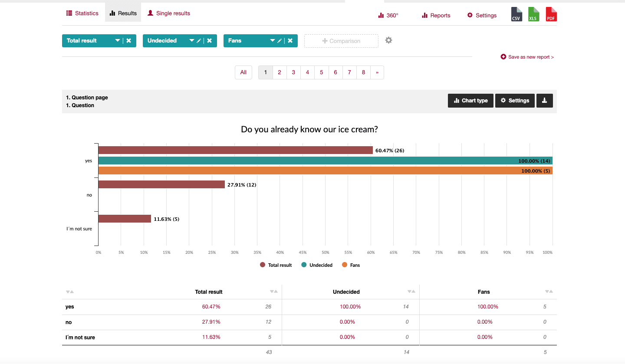Viewport: 625px width, 364px height.
Task: Toggle sorting on the Fans column
Action: pyautogui.click(x=548, y=292)
